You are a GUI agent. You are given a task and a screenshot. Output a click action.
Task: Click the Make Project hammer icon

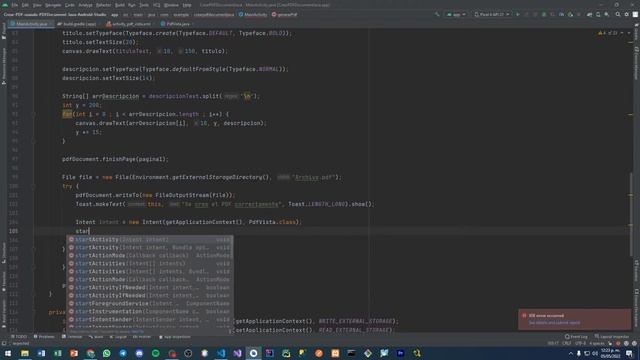pos(437,14)
